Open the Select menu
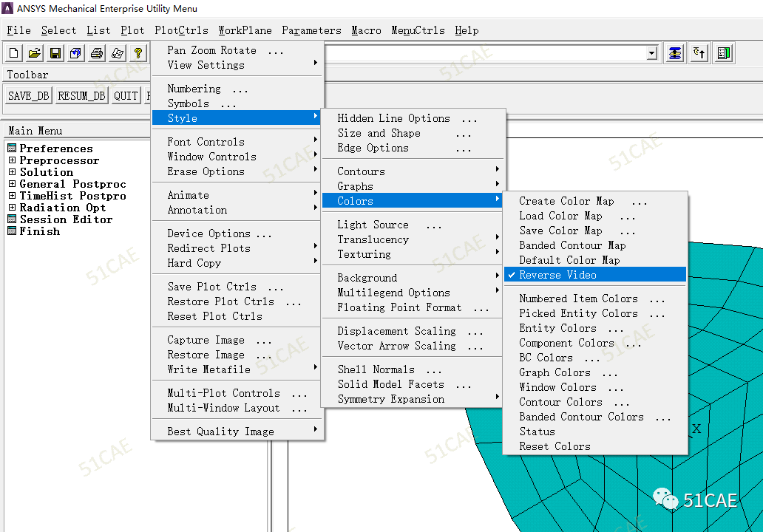The height and width of the screenshot is (532, 763). [x=59, y=30]
